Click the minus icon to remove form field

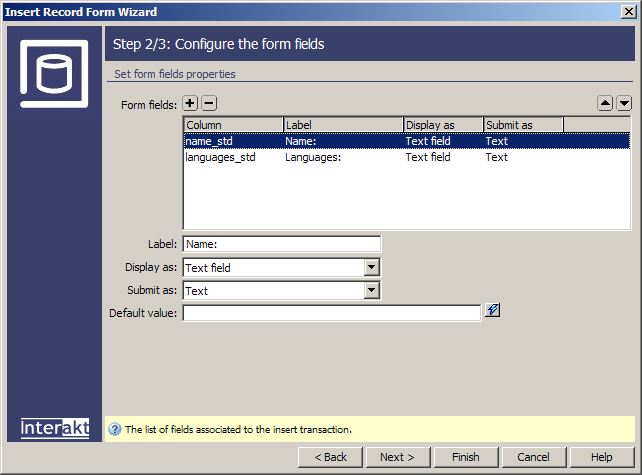[x=209, y=103]
